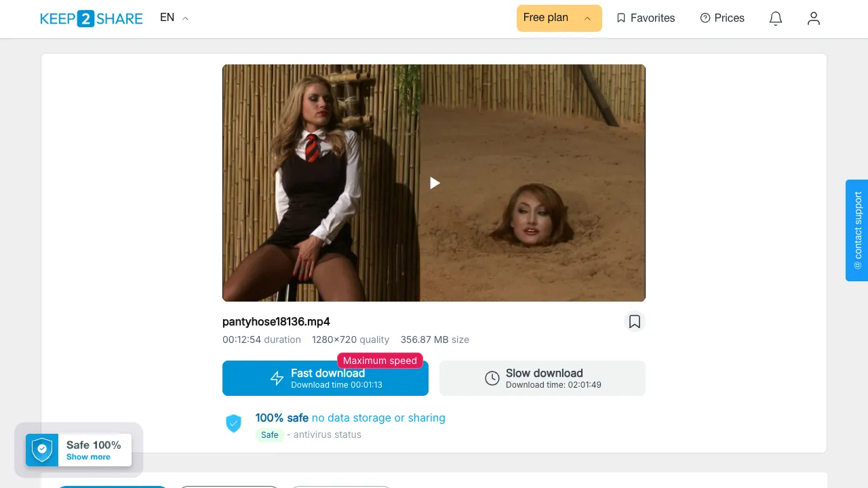
Task: Click the 100% safe no data storage link
Action: point(351,418)
